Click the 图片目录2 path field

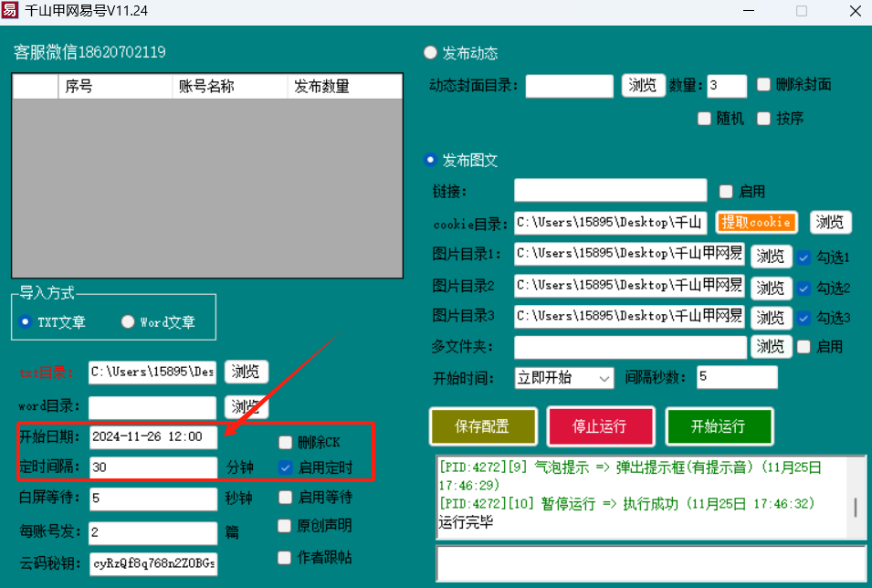pos(629,286)
